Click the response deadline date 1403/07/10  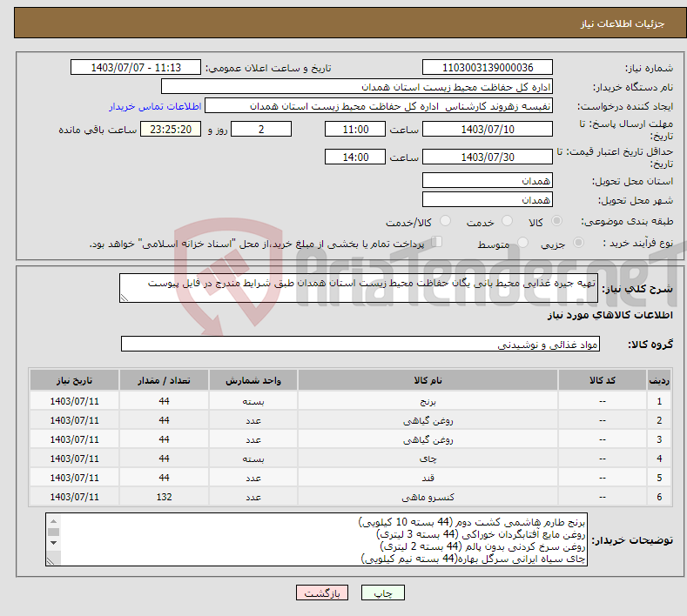488,129
